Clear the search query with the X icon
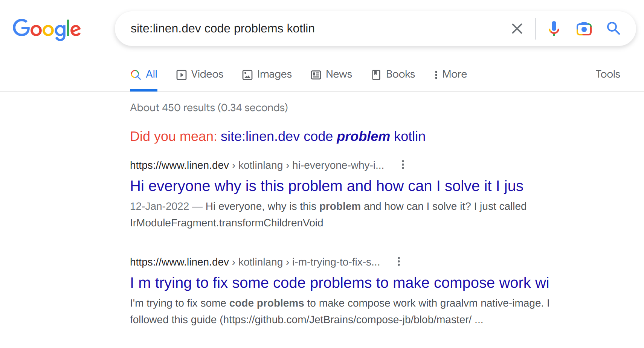644x348 pixels. [517, 29]
